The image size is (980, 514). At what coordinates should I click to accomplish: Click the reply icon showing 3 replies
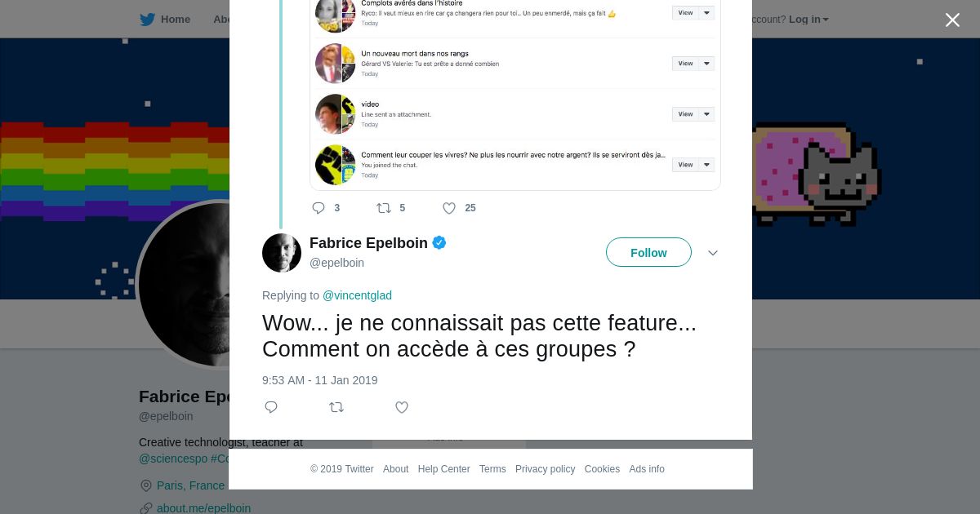[318, 208]
